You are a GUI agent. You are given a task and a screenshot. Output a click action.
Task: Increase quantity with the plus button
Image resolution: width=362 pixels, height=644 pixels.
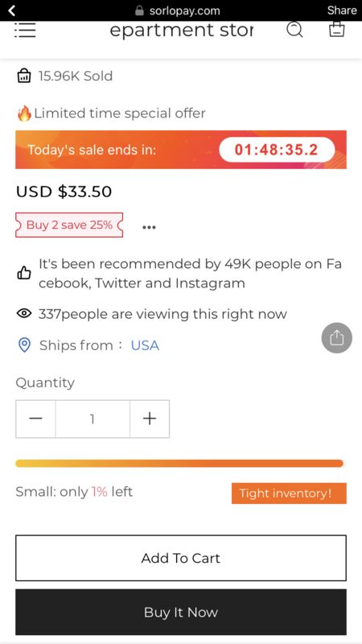(x=150, y=419)
